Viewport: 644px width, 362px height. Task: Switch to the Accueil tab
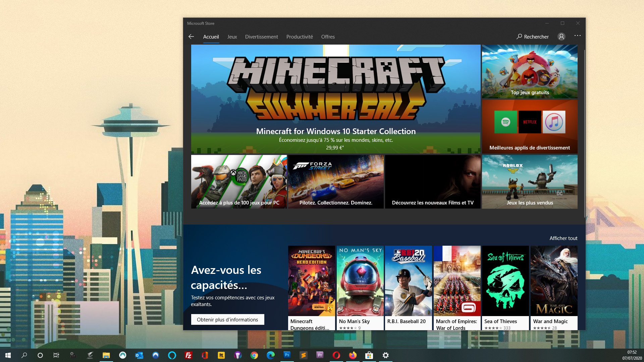point(211,37)
